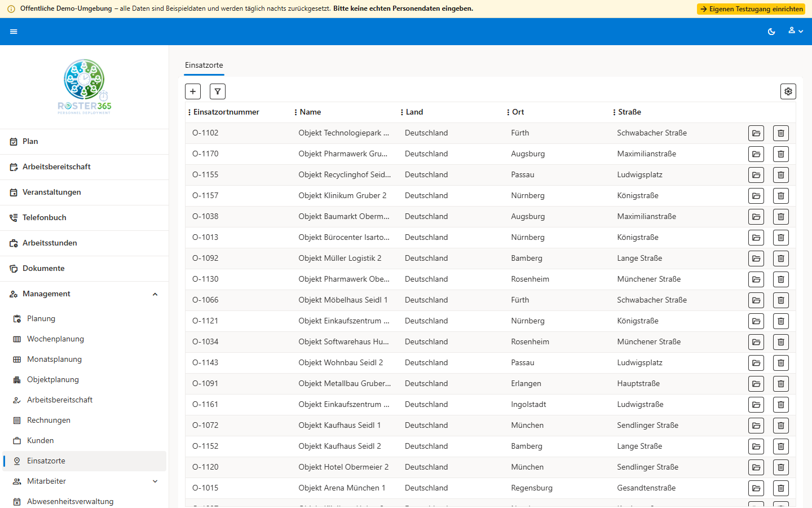Open record O-1092 with folder icon
The height and width of the screenshot is (508, 812).
pyautogui.click(x=756, y=259)
